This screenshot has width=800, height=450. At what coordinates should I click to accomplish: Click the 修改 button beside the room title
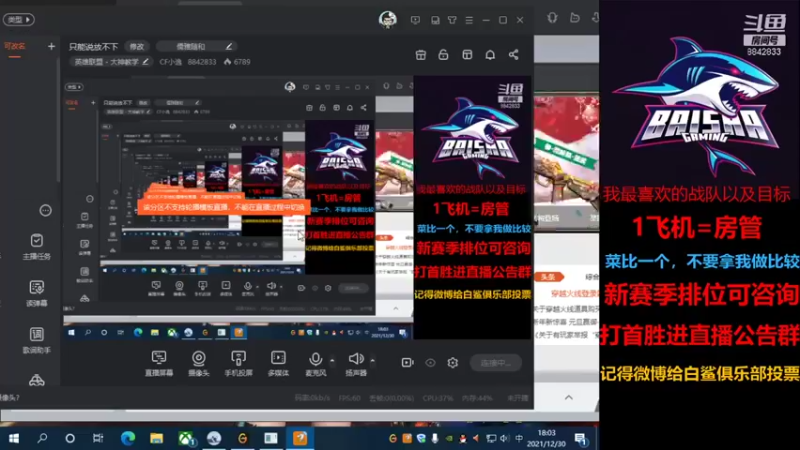pyautogui.click(x=137, y=46)
